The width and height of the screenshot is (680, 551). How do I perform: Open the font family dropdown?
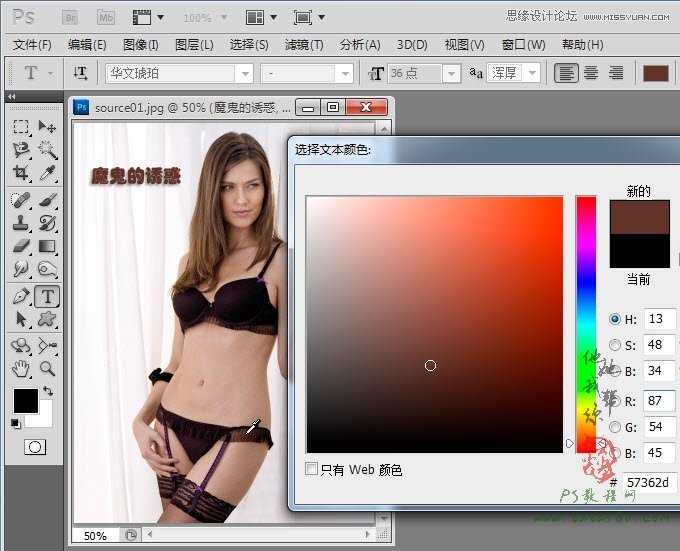(245, 73)
